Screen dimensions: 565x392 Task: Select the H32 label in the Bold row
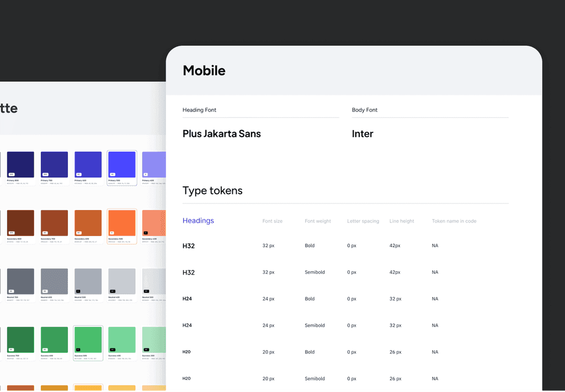pos(189,246)
